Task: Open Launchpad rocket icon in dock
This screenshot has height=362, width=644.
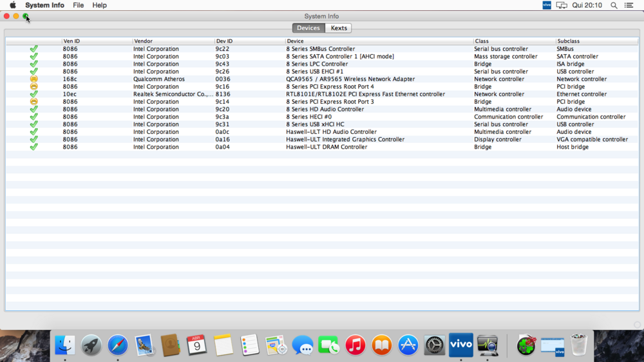Action: click(91, 345)
